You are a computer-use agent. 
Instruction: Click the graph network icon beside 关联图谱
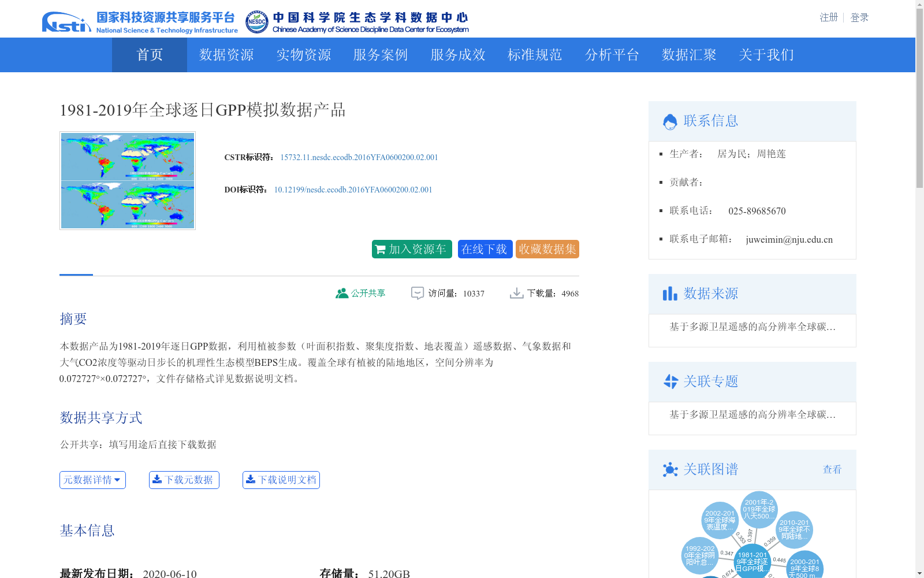670,469
